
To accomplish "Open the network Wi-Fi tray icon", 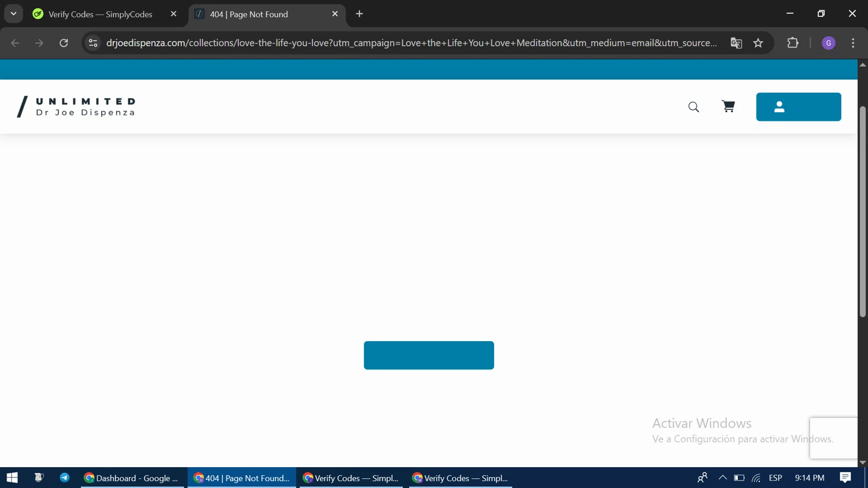I will click(756, 478).
